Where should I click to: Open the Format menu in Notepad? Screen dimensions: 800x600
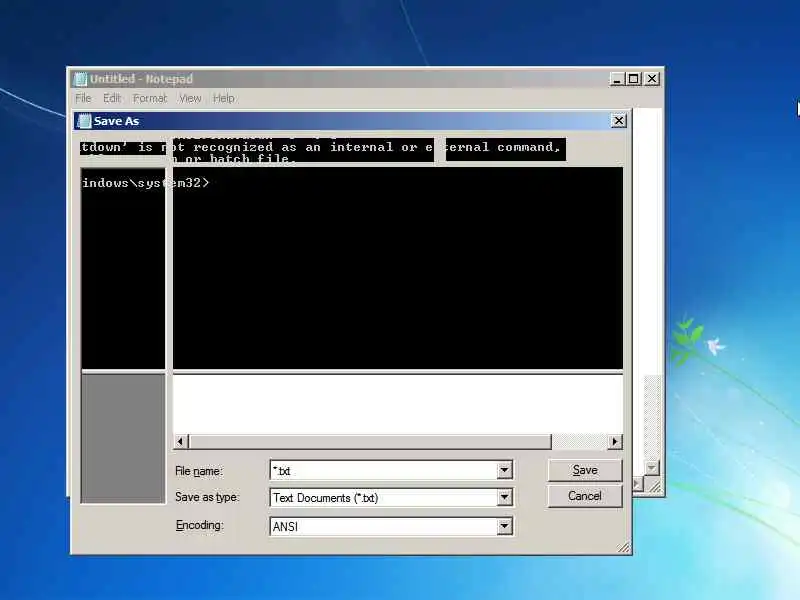coord(150,98)
